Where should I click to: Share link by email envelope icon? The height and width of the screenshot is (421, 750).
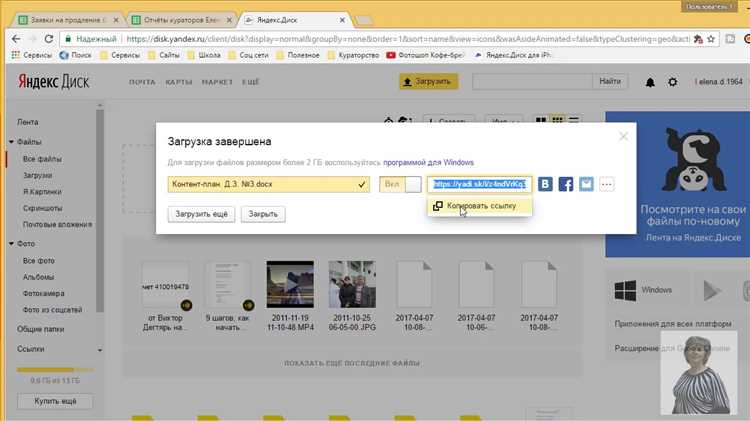[586, 184]
